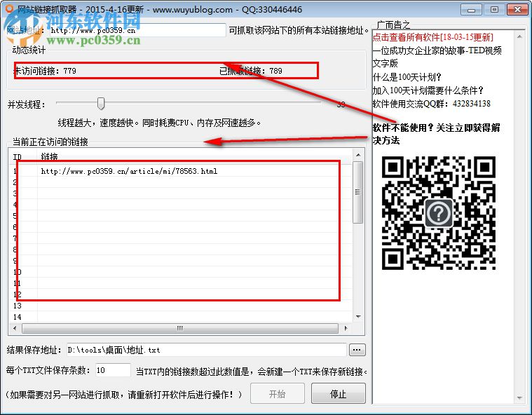Click the horizontal scrollbar thumb
The image size is (532, 415).
[x=180, y=328]
